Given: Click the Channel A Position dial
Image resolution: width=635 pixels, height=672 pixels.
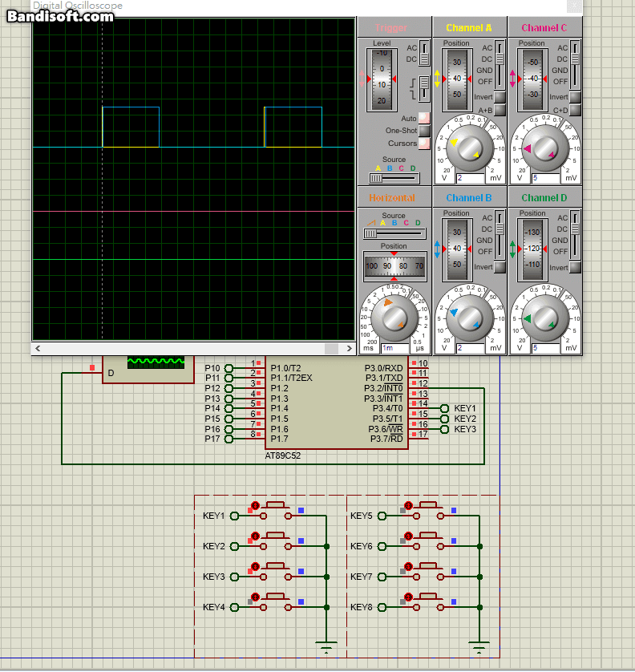Looking at the screenshot, I should (x=457, y=79).
